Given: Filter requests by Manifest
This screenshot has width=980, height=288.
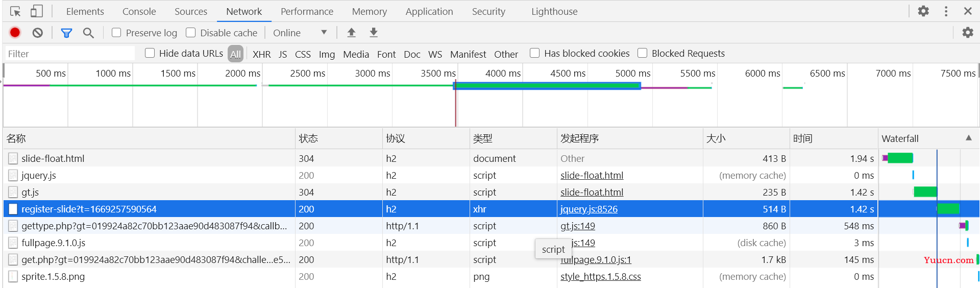Looking at the screenshot, I should 468,54.
